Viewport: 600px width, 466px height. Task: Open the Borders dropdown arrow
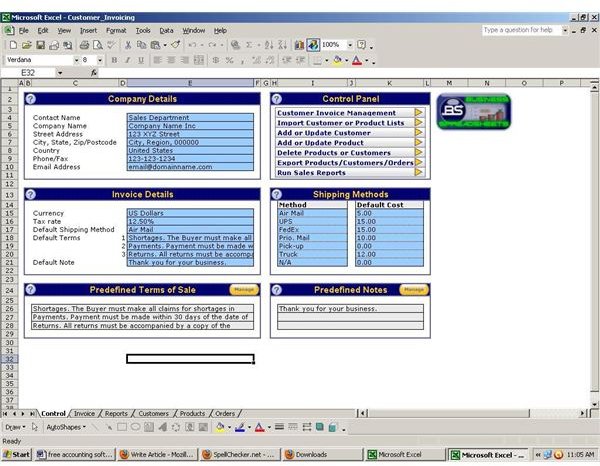(x=326, y=60)
